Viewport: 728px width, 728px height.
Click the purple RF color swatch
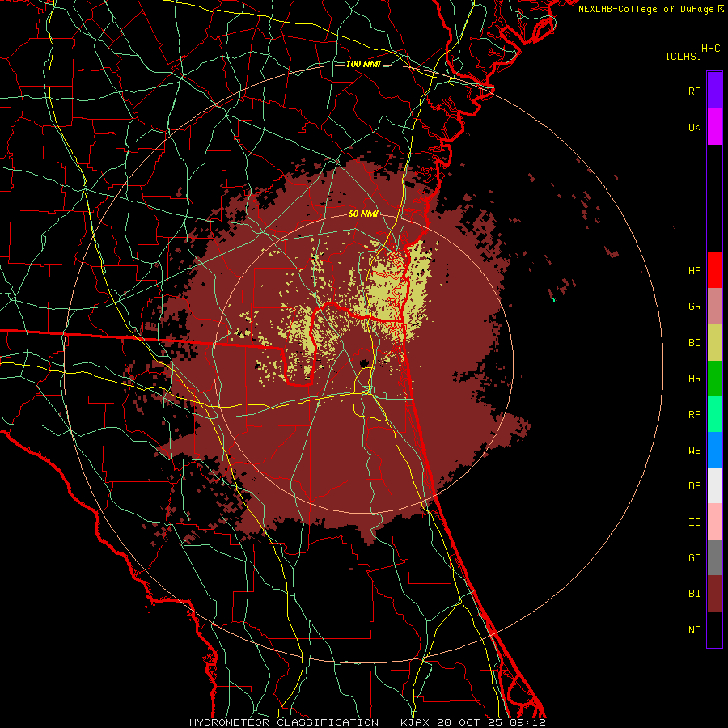714,91
